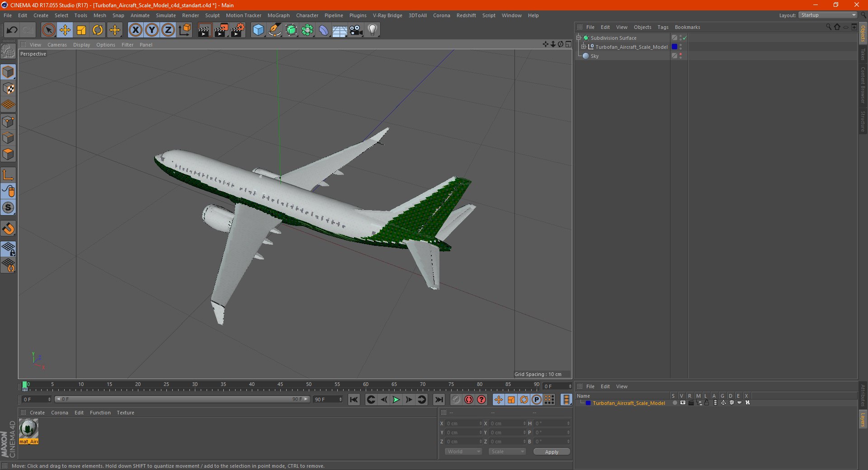The width and height of the screenshot is (868, 470).
Task: Activate the Rotate tool in top toolbar
Action: pos(98,30)
